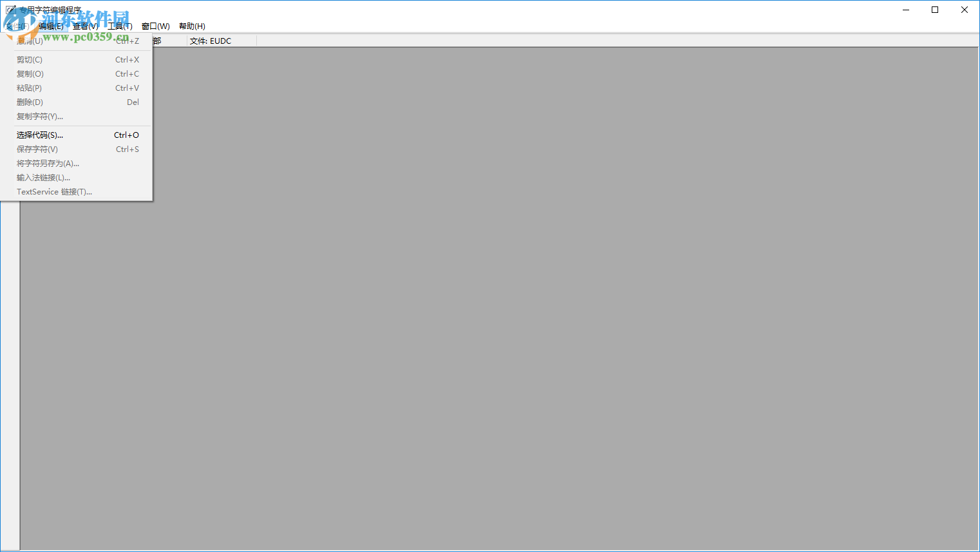Open the 工具(T) menu

(120, 26)
